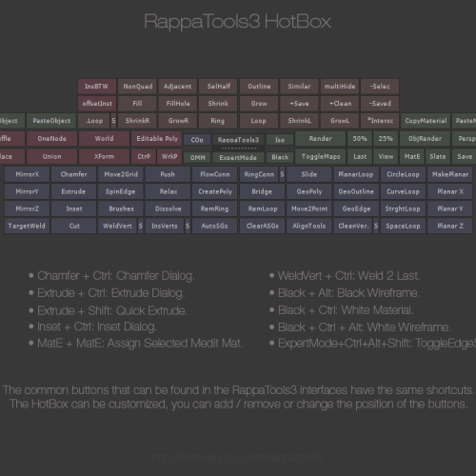476x476 pixels.
Task: Select the CircleLoop button
Action: click(x=403, y=174)
